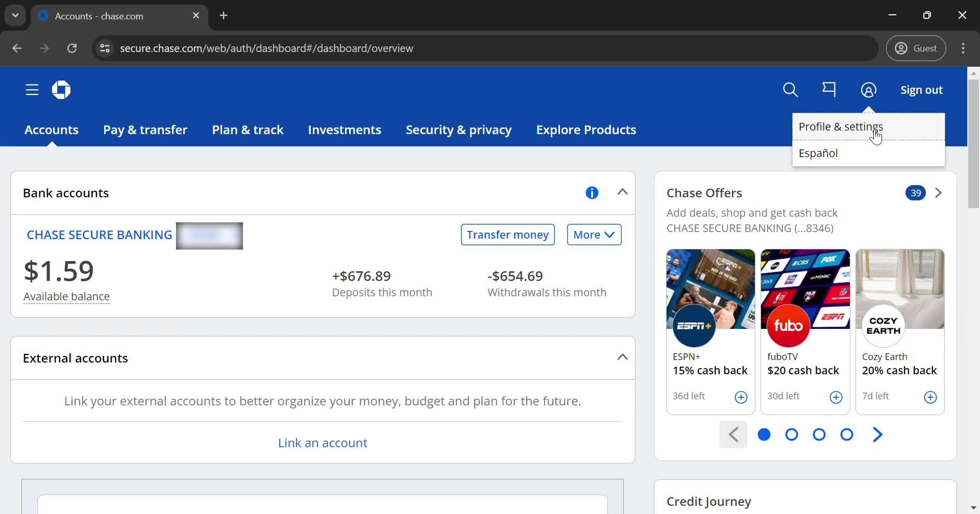The image size is (980, 514).
Task: Open the secure messages flag icon
Action: 829,90
